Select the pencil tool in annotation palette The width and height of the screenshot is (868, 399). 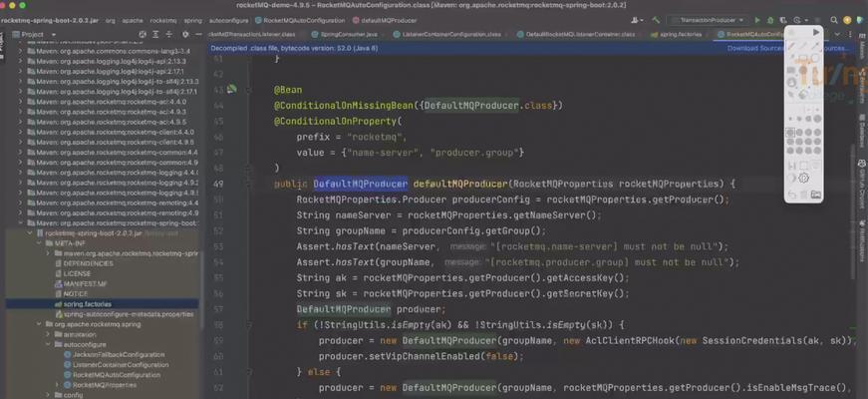coord(791,45)
